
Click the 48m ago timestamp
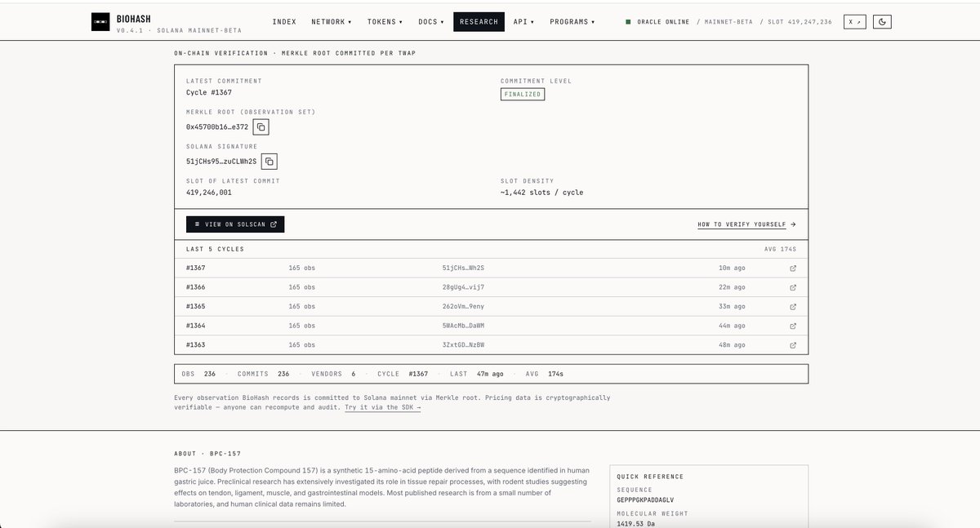732,345
